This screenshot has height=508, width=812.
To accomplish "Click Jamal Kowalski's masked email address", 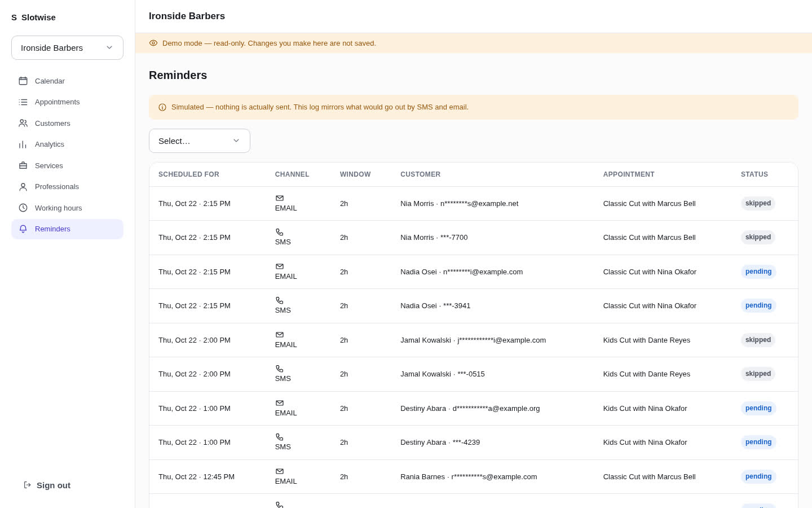I will 502,340.
